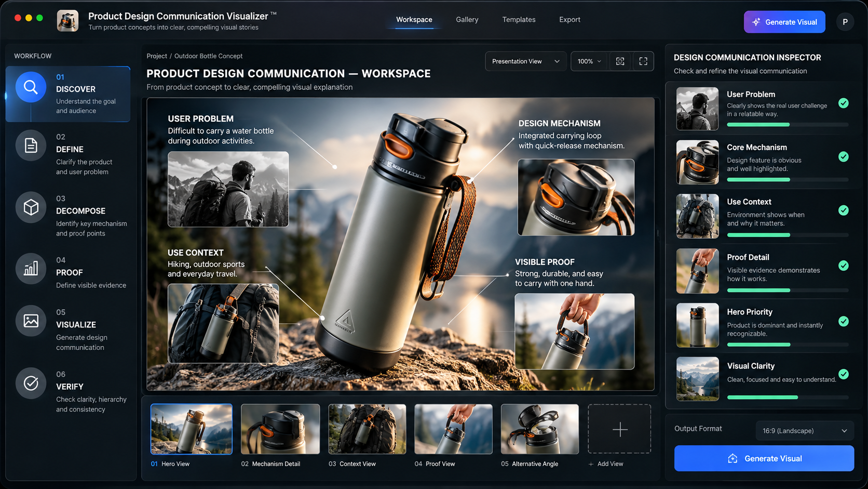868x489 pixels.
Task: Click the bottle cap photo under Design Mechanism
Action: pos(576,197)
